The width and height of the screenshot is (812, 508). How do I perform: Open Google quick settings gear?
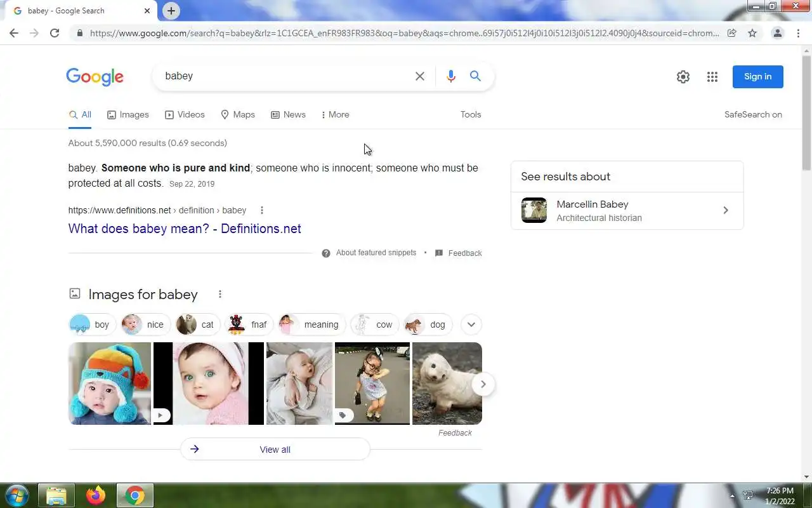point(683,77)
